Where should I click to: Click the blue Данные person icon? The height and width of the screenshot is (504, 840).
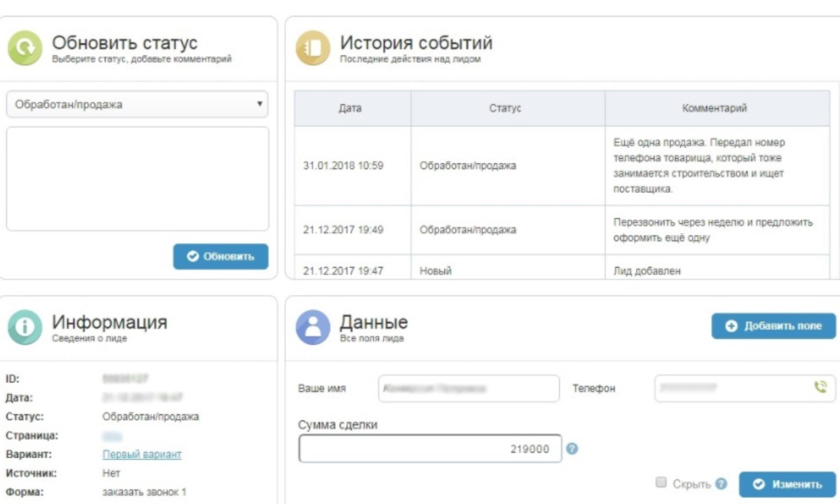tap(312, 327)
